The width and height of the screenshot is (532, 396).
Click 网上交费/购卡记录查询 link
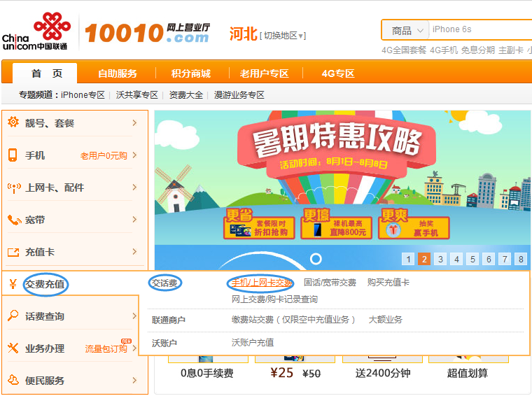coord(274,299)
